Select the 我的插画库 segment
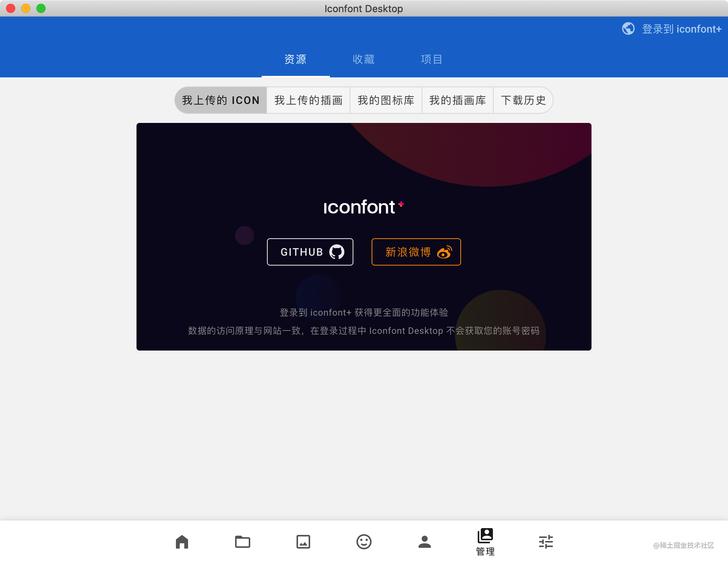Viewport: 728px width, 563px height. point(457,100)
